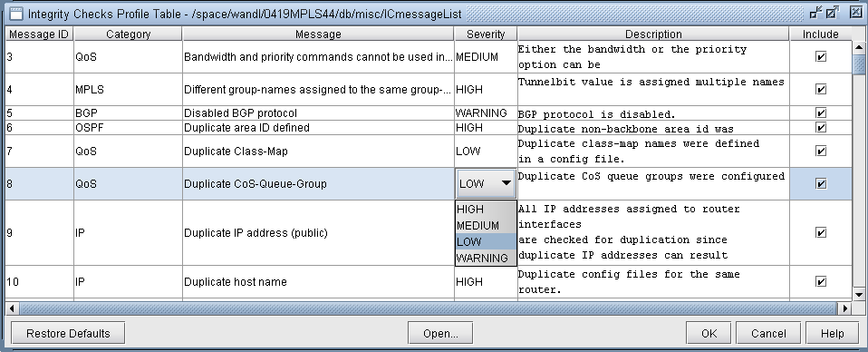The height and width of the screenshot is (352, 868).
Task: Uncheck Include for message ID 4
Action: (820, 89)
